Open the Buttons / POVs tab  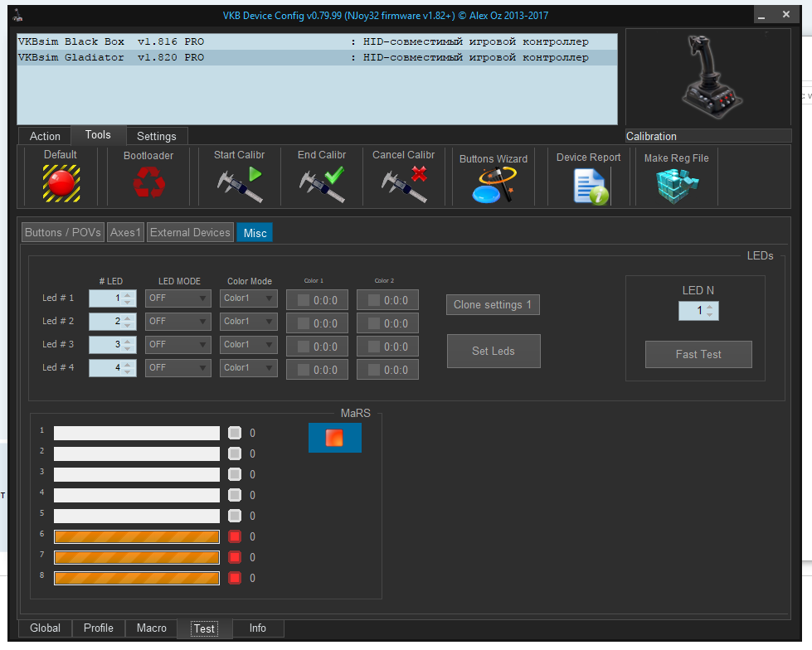(63, 232)
